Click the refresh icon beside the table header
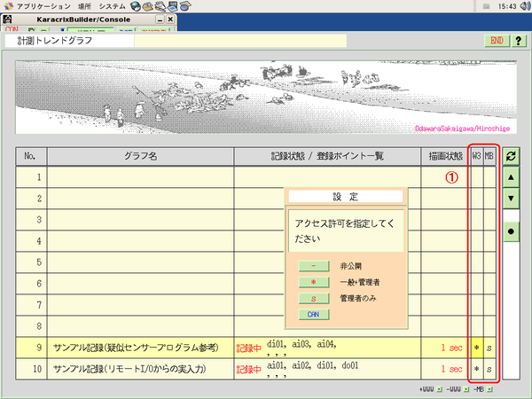Screen dimensions: 532x399 511,156
